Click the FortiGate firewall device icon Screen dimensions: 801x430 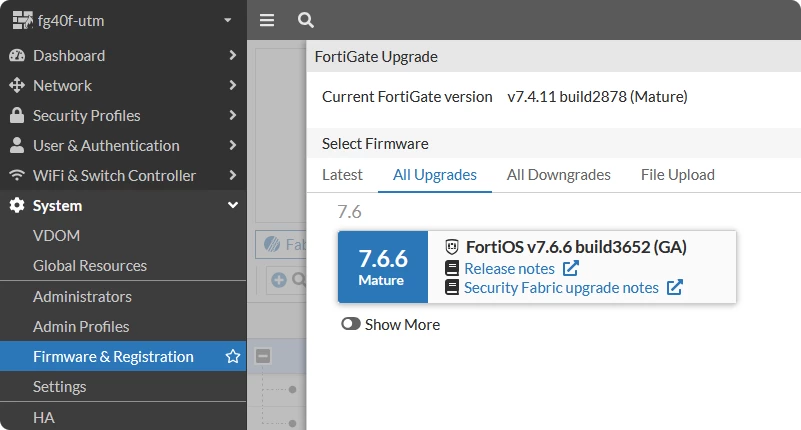(x=22, y=20)
